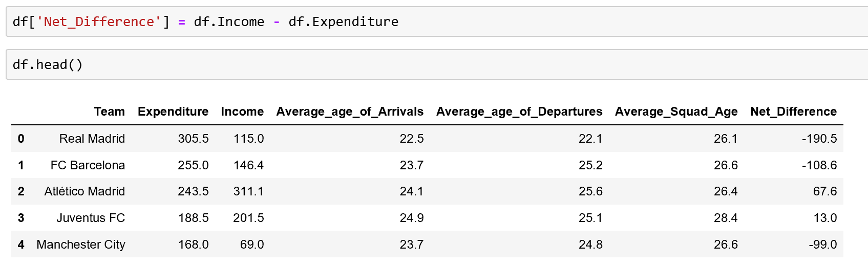Click the Manchester City team cell
Image resolution: width=868 pixels, height=266 pixels.
point(81,245)
